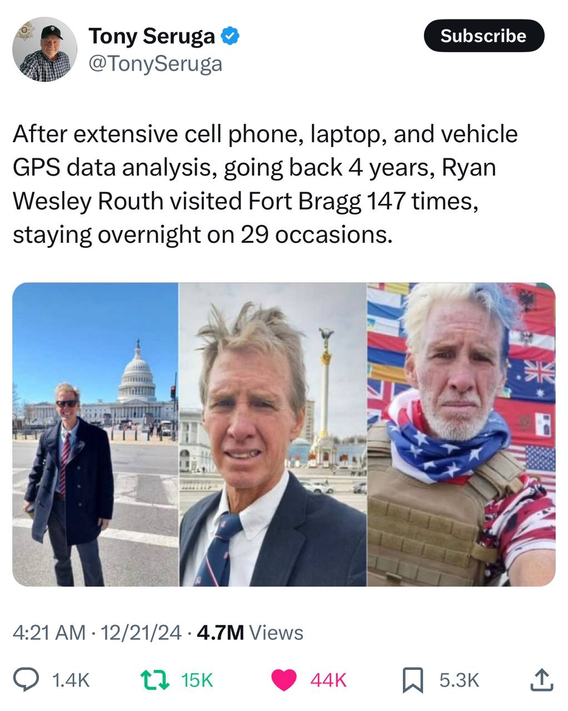
Task: Open the Tony Seruga display name
Action: coord(152,36)
